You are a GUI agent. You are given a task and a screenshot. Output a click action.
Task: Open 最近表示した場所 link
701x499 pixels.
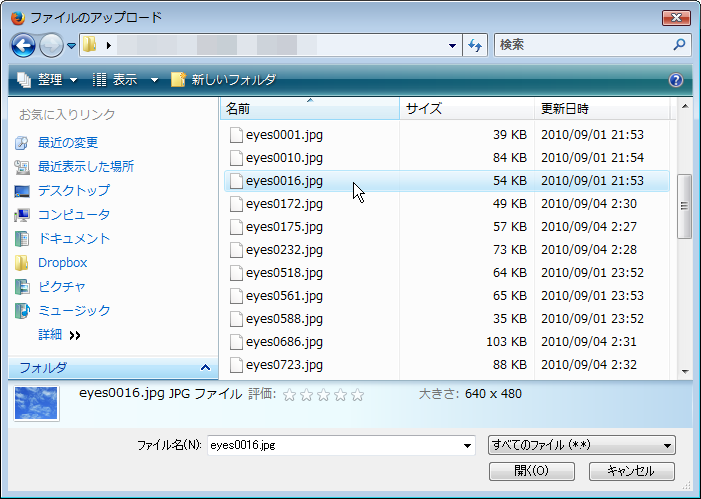tap(86, 167)
